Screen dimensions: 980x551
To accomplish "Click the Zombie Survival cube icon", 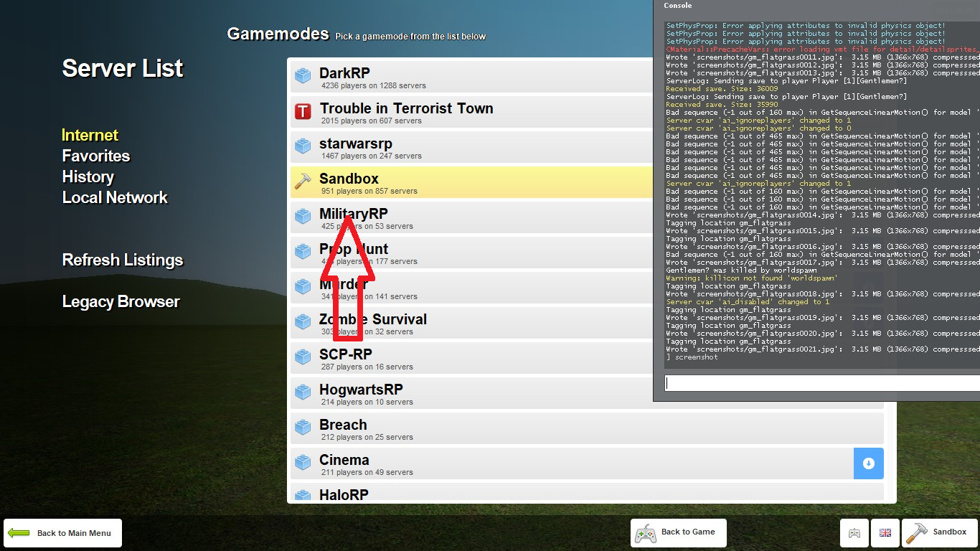I will [303, 322].
